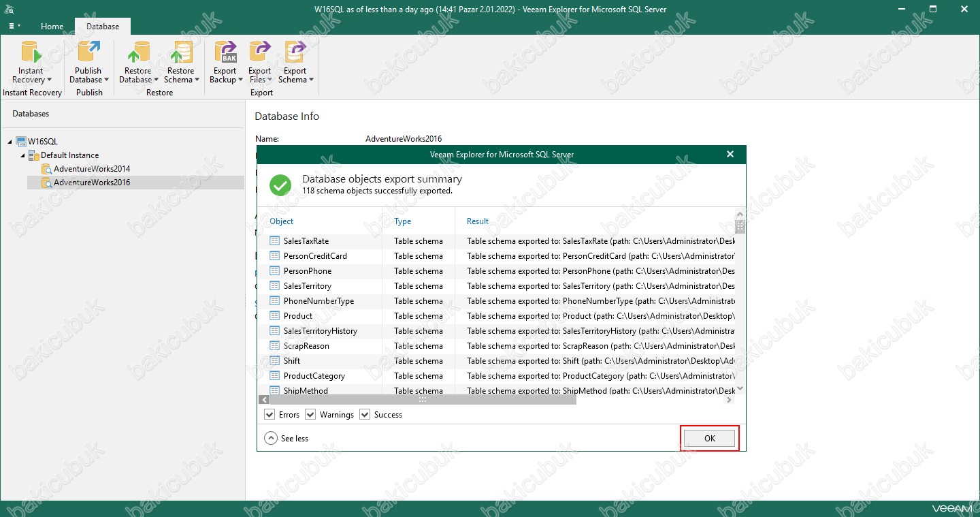Click the W16SQL tree label
The height and width of the screenshot is (517, 980).
(43, 142)
